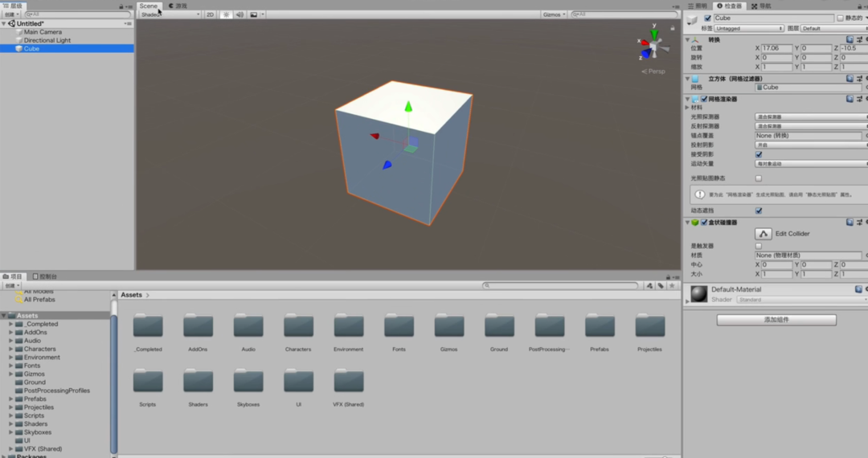868x458 pixels.
Task: Open the Shaded draw mode dropdown
Action: point(170,14)
